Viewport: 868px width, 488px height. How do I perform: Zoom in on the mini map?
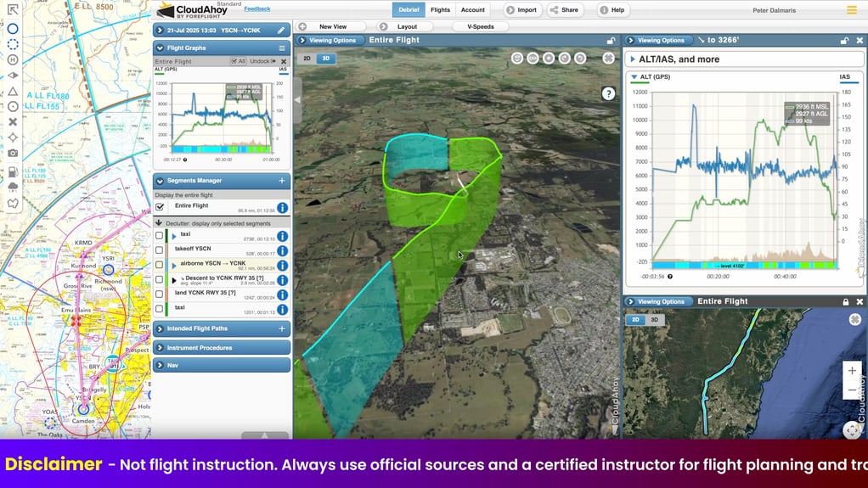(x=852, y=371)
